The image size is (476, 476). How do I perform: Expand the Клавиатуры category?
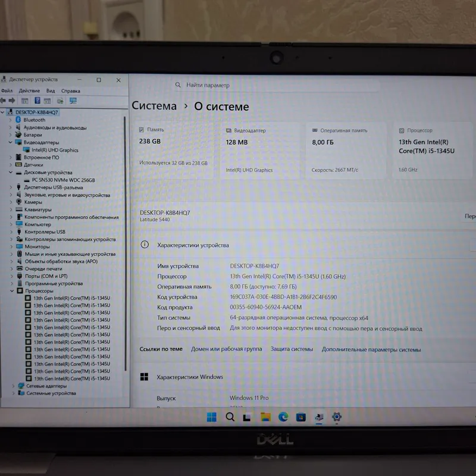11,209
